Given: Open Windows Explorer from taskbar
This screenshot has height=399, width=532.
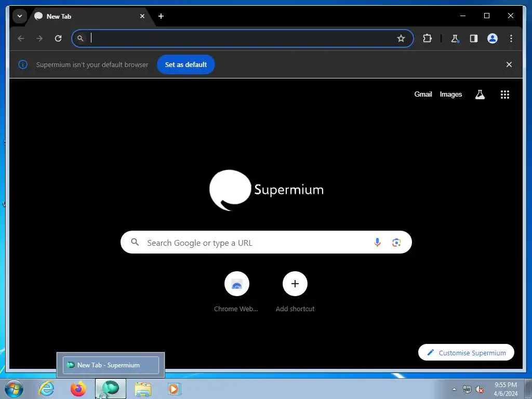Looking at the screenshot, I should [143, 389].
